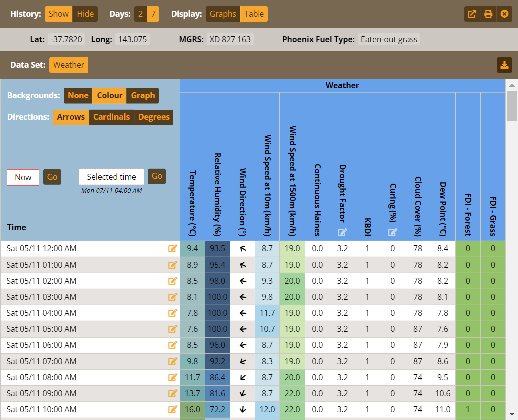Screen dimensions: 518x420
Task: Edit the Drought Factor column values
Action: [x=342, y=232]
